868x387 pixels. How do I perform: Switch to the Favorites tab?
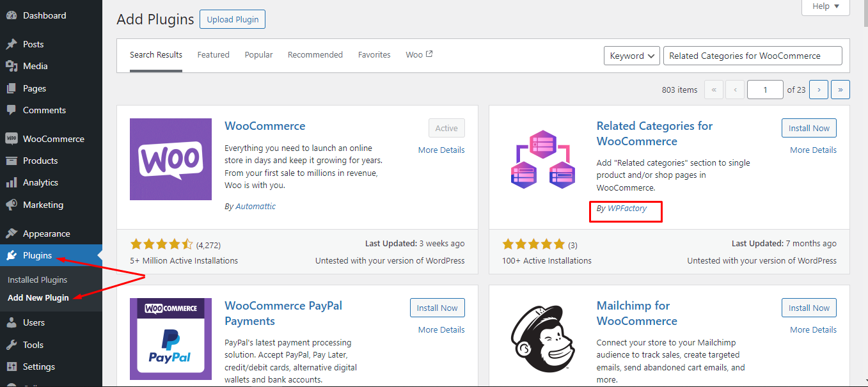(x=374, y=55)
